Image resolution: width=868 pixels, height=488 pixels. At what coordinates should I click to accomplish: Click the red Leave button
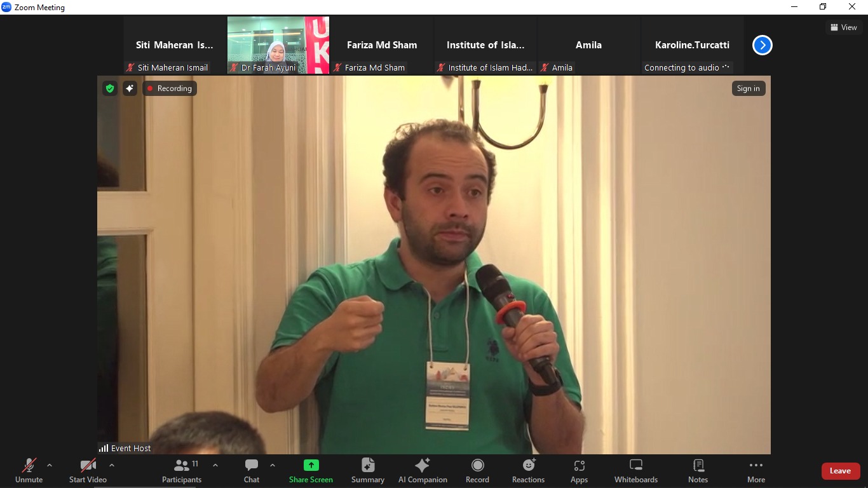click(840, 471)
